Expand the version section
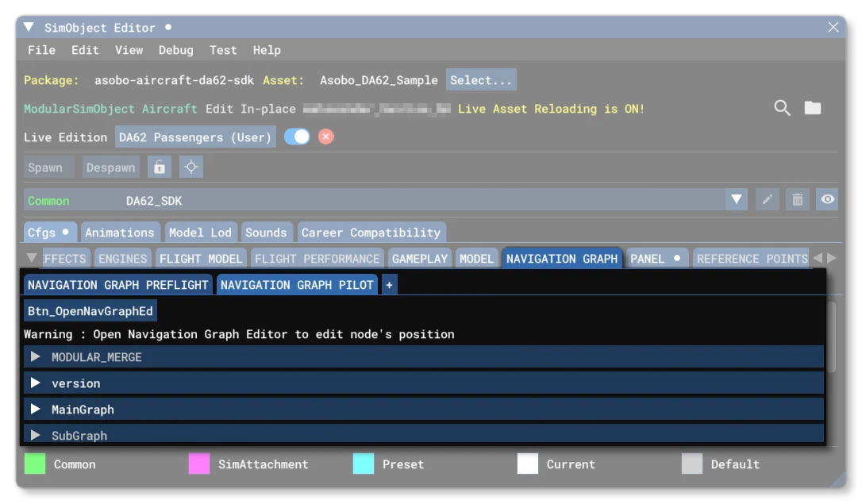This screenshot has width=862, height=504. [424, 383]
